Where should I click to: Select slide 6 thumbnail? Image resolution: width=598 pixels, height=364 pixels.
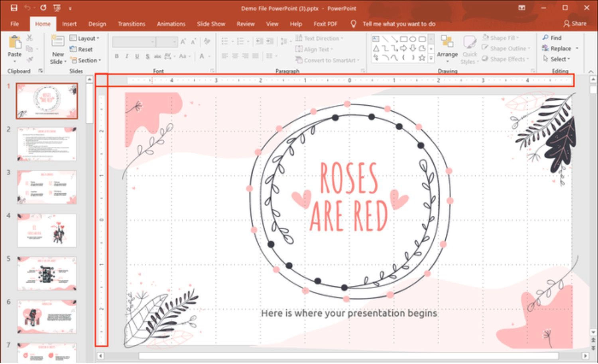pos(47,317)
